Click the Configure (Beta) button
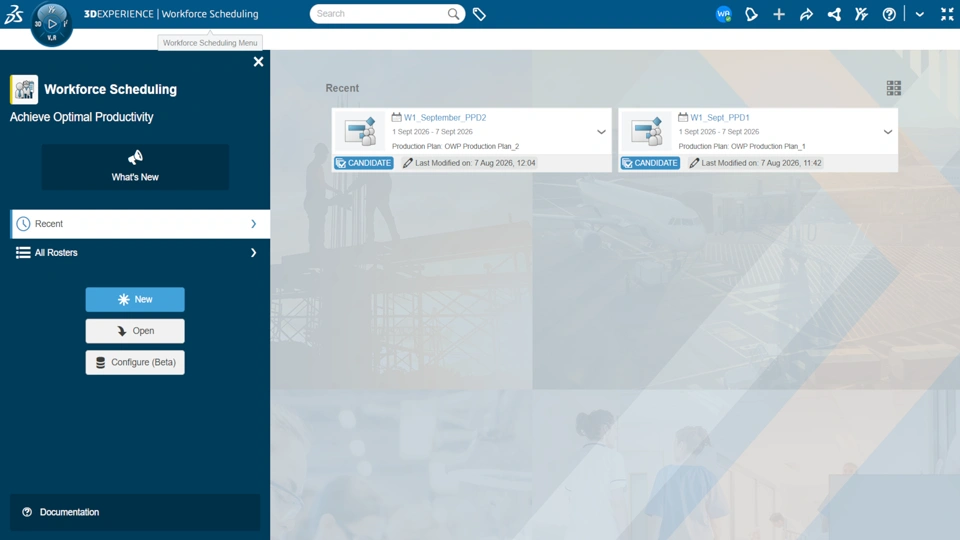This screenshot has height=540, width=960. click(135, 362)
